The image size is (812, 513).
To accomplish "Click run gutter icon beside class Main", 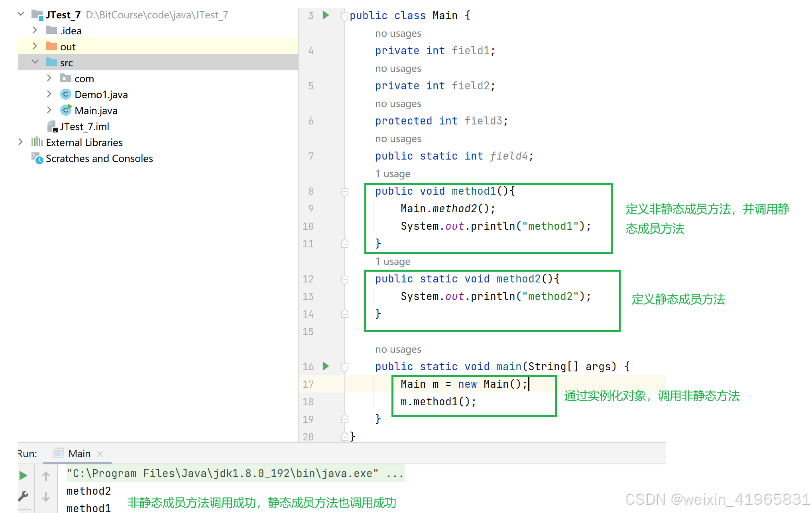I will coord(326,15).
